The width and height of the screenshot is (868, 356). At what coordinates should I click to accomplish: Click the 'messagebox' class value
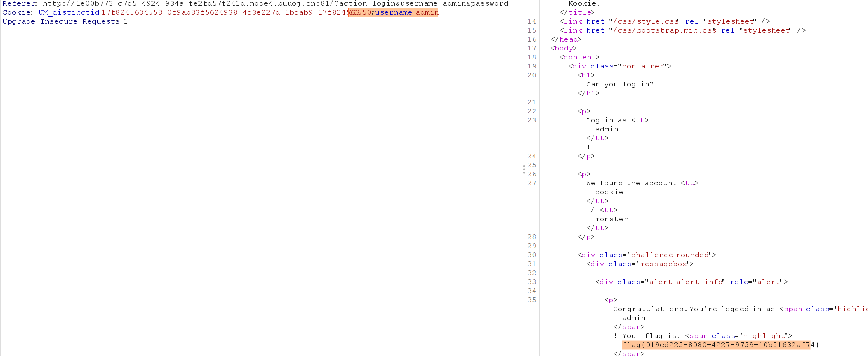664,264
